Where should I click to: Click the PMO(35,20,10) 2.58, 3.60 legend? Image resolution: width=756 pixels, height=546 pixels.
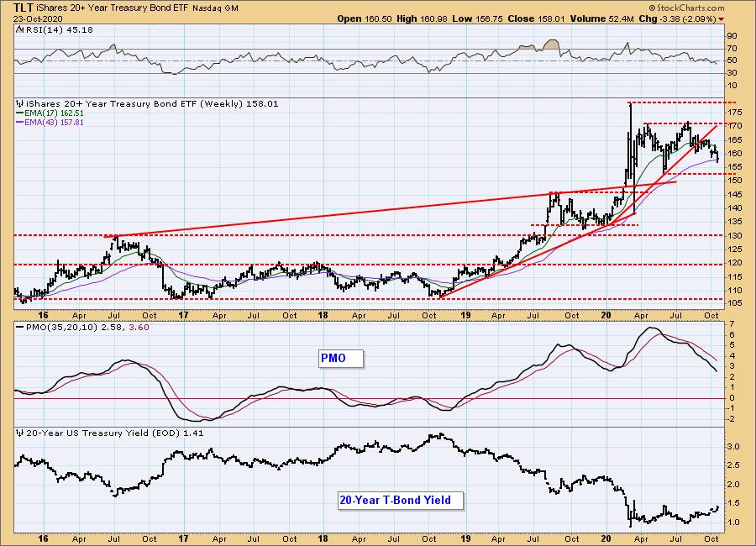click(87, 327)
